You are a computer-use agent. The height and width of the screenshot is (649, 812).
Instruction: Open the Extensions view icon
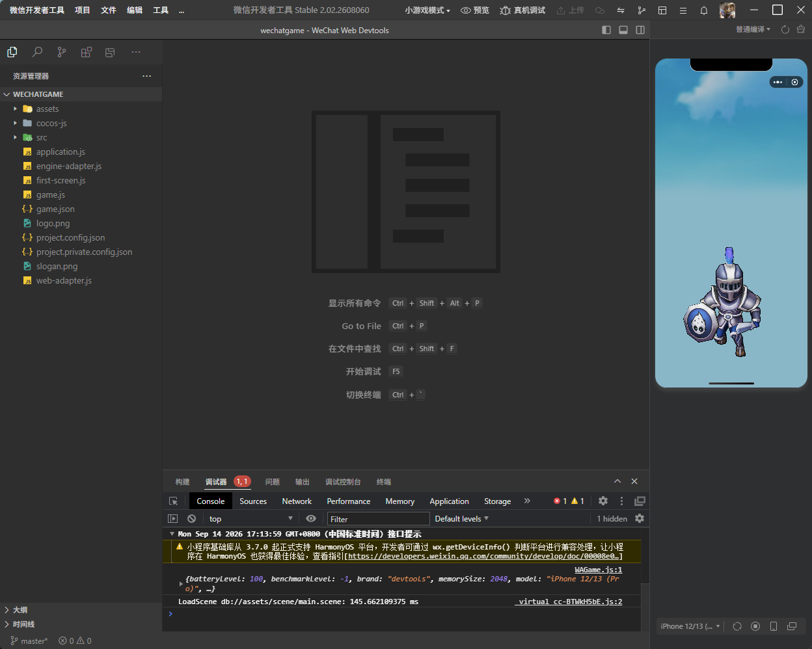(86, 52)
